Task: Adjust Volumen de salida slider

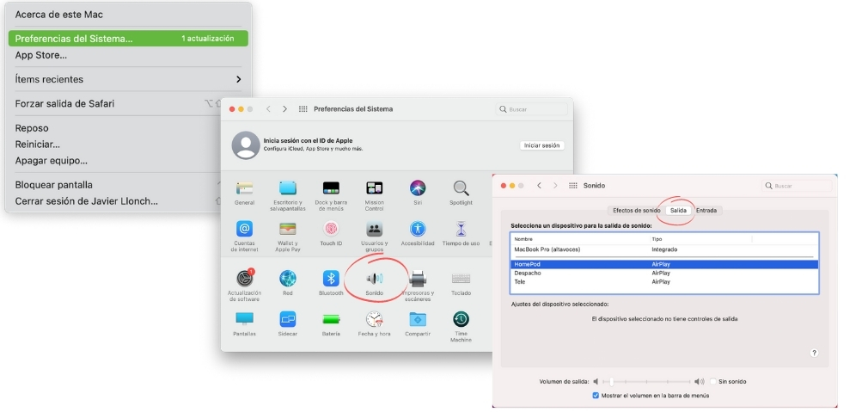Action: [x=646, y=382]
